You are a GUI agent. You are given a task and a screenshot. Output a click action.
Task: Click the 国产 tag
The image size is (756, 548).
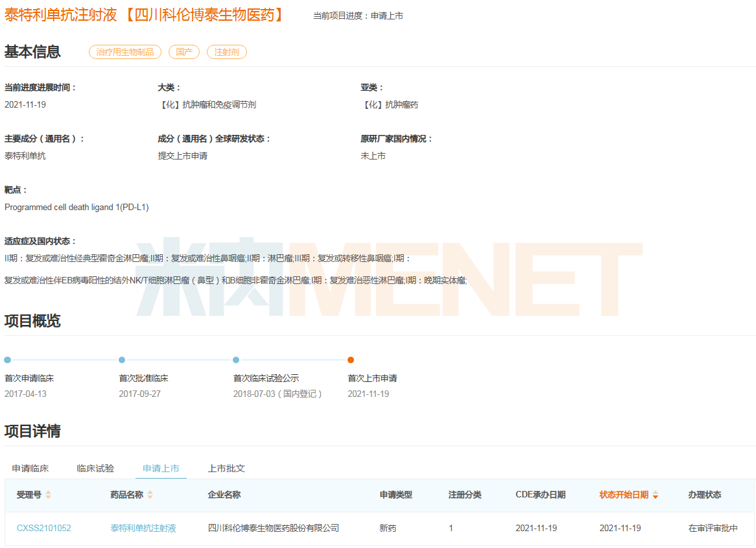click(184, 52)
